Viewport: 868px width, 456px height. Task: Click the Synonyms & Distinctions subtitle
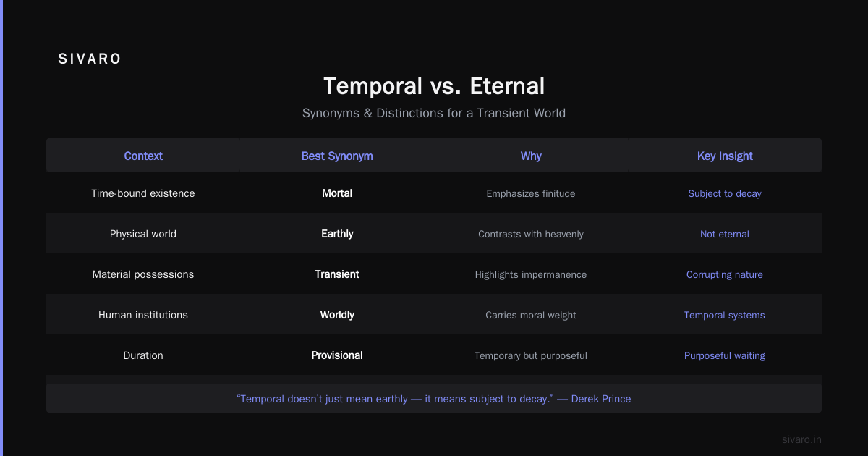(x=434, y=113)
